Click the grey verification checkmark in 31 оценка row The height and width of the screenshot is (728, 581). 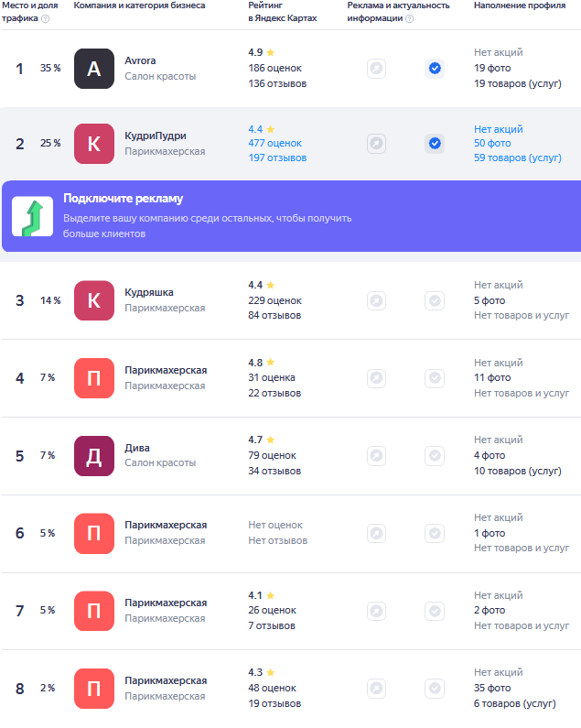coord(435,378)
